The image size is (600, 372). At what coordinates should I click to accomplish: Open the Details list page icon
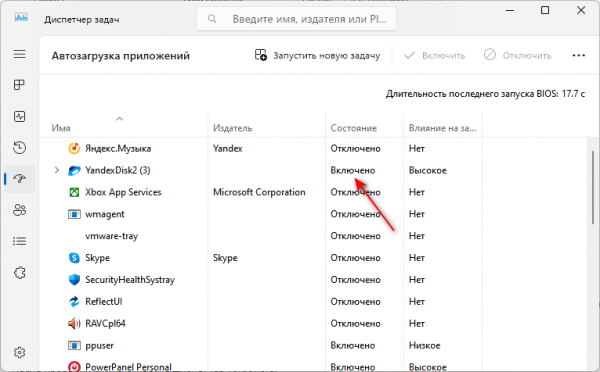coord(20,241)
